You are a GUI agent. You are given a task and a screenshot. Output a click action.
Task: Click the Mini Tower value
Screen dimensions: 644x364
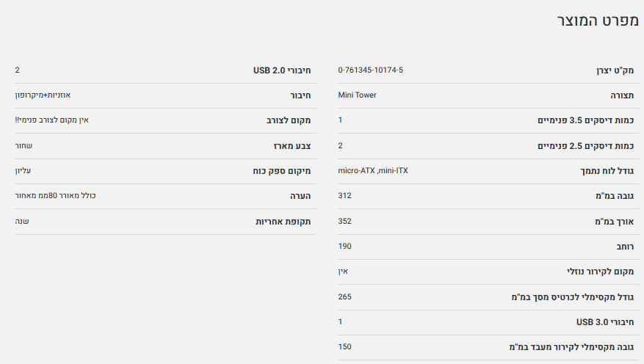(x=357, y=95)
